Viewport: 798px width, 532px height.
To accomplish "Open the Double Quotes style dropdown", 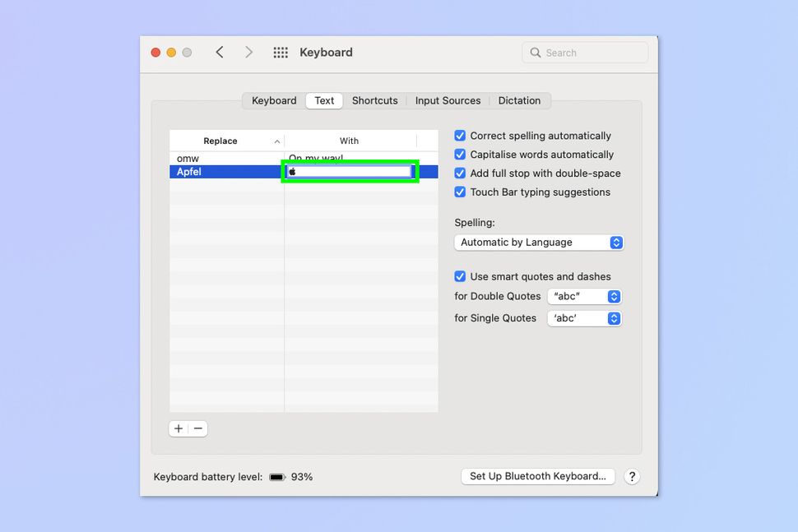I will (584, 296).
